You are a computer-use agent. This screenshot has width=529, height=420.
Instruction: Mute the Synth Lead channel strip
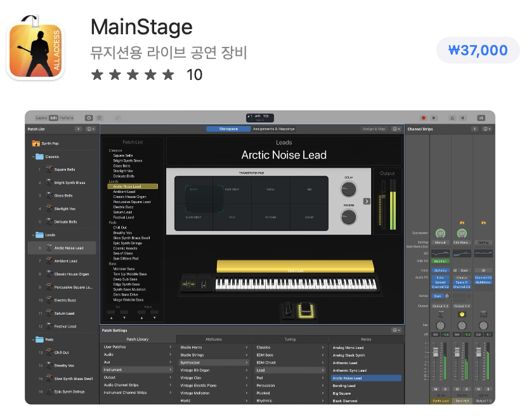click(x=436, y=389)
